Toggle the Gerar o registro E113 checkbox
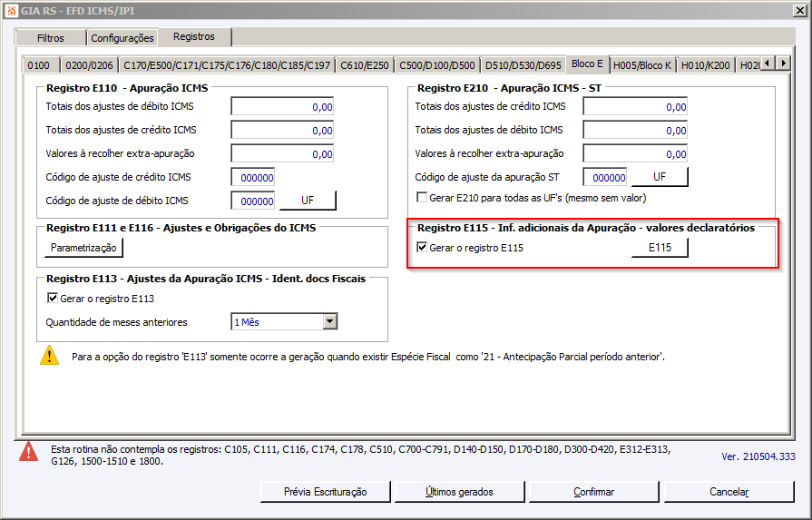Image resolution: width=812 pixels, height=520 pixels. coord(53,298)
